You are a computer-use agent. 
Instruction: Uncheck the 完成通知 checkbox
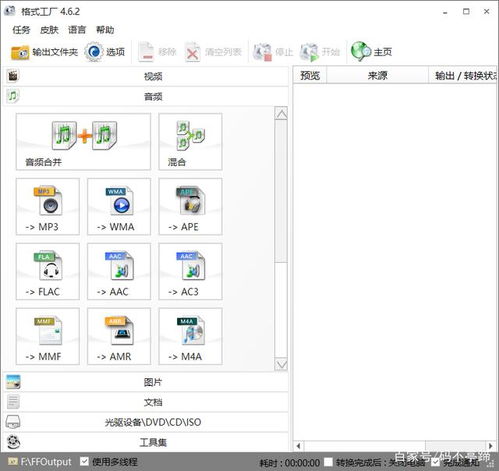(x=435, y=462)
